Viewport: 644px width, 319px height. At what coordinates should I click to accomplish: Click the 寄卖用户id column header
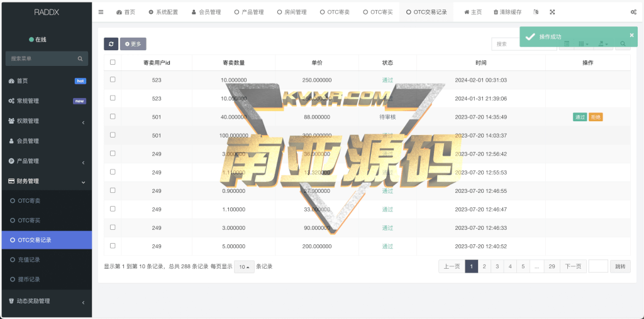click(157, 63)
